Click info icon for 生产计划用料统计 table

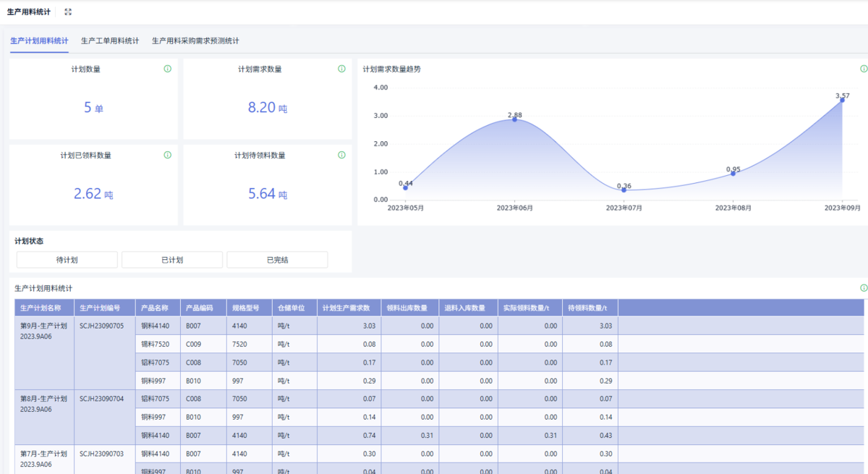pyautogui.click(x=864, y=288)
